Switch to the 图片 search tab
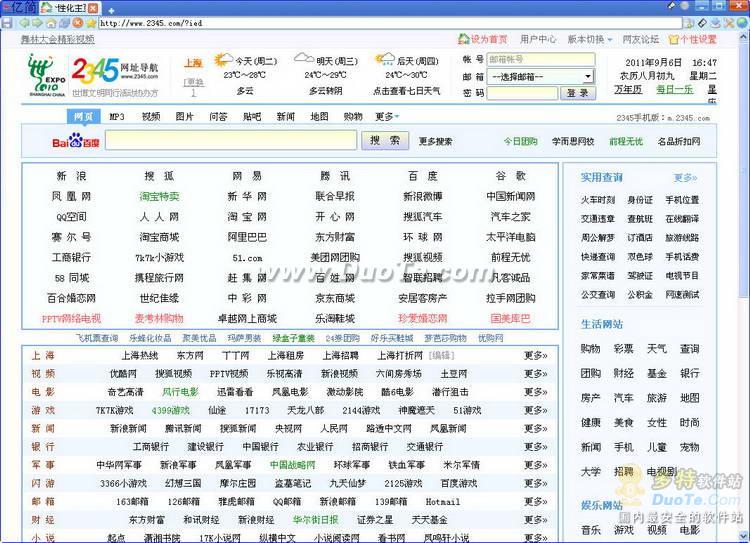The height and width of the screenshot is (543, 750). point(184,116)
